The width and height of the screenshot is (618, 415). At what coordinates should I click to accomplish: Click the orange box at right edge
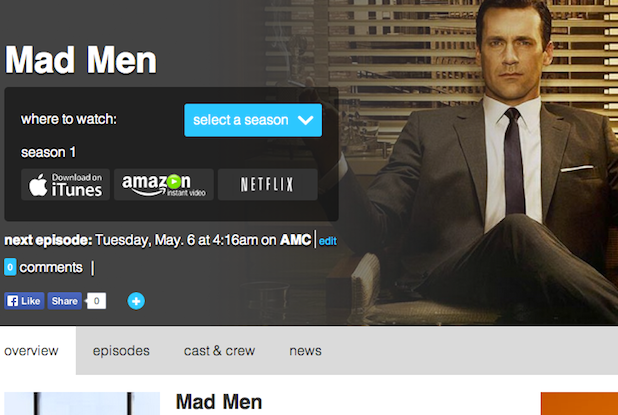579,404
